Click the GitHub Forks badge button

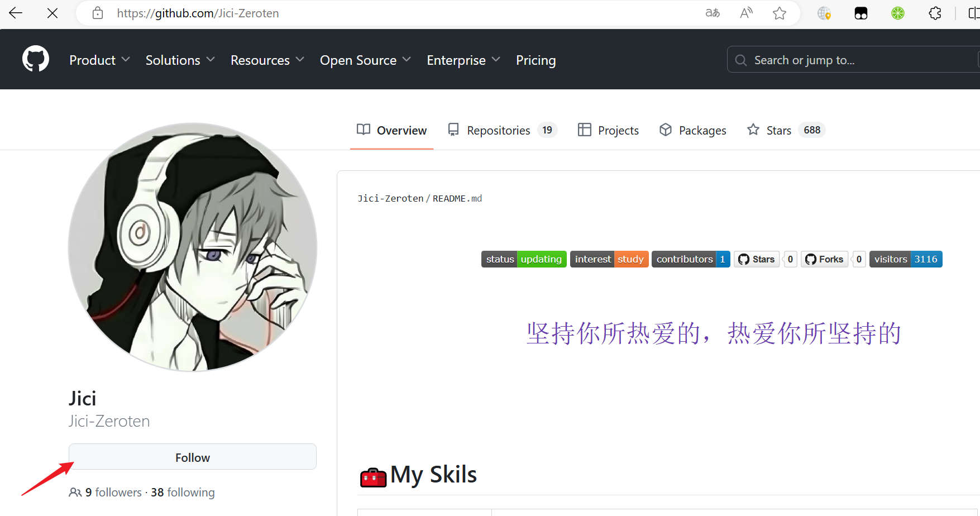pyautogui.click(x=825, y=259)
